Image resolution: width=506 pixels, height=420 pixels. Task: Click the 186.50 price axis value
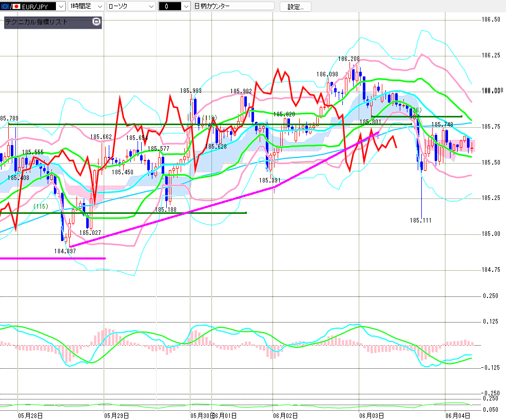(x=491, y=19)
